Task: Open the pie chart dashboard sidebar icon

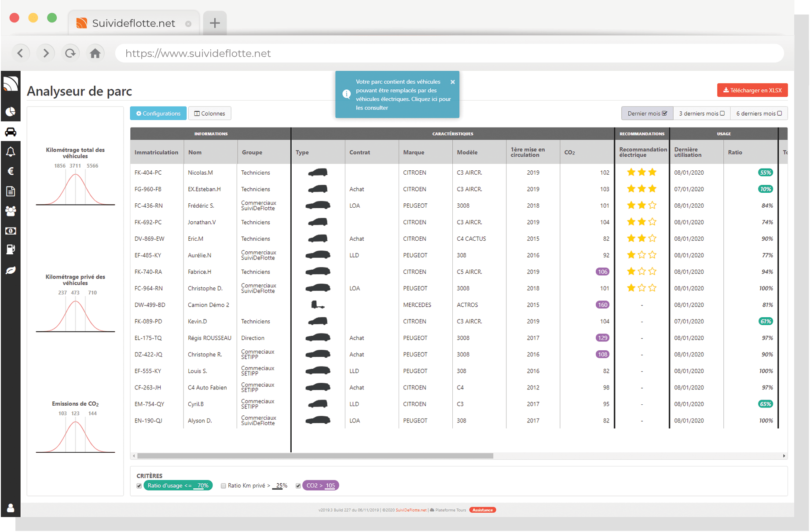Action: (x=11, y=112)
